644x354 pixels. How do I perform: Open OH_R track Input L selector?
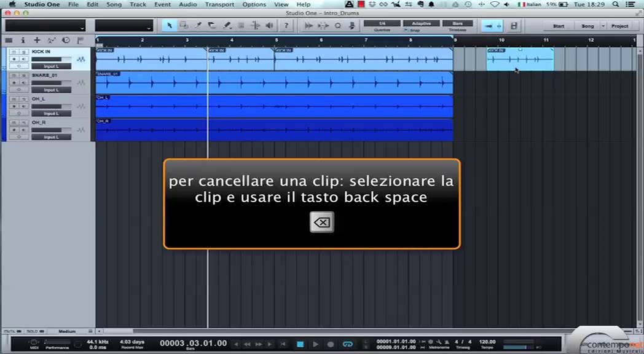pos(52,137)
